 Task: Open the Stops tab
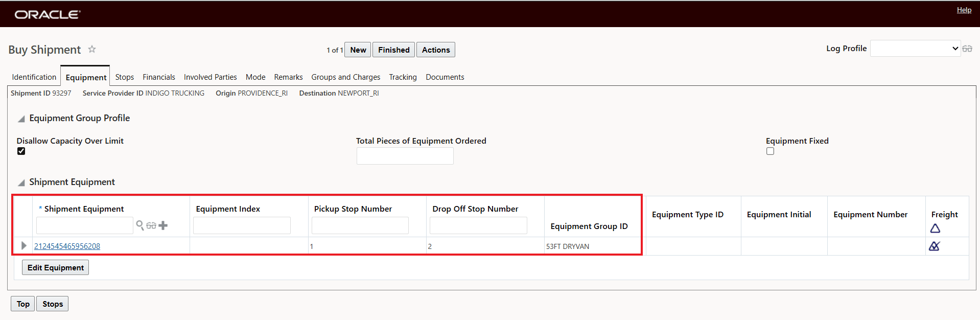[125, 77]
